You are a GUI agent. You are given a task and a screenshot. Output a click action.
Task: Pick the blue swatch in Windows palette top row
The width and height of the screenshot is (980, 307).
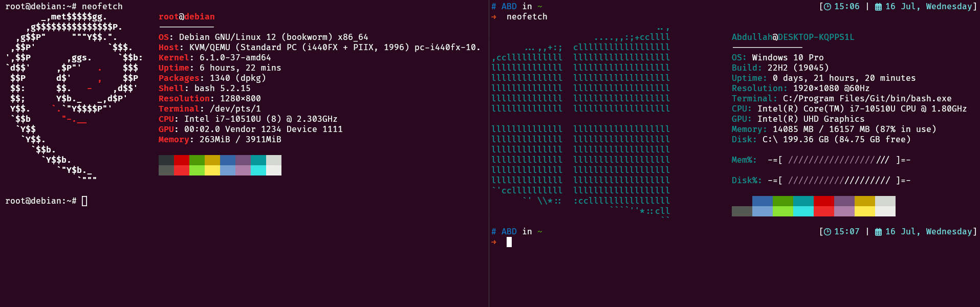763,201
